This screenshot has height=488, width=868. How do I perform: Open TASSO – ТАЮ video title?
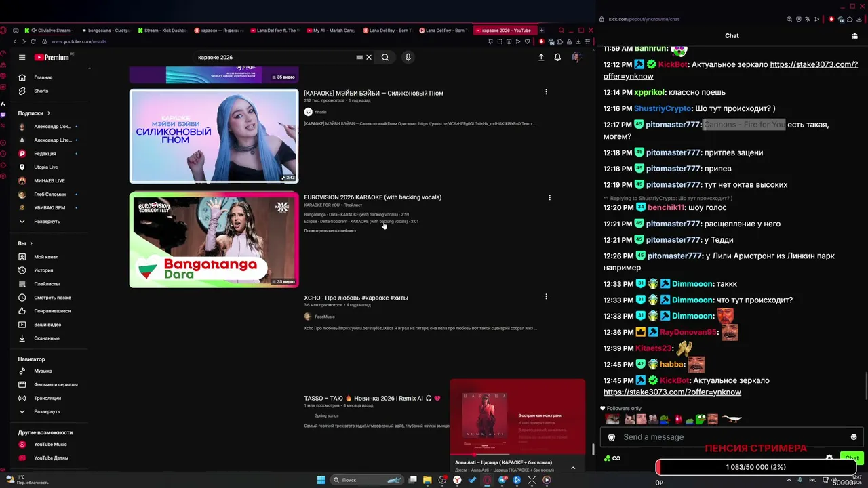[x=372, y=399]
